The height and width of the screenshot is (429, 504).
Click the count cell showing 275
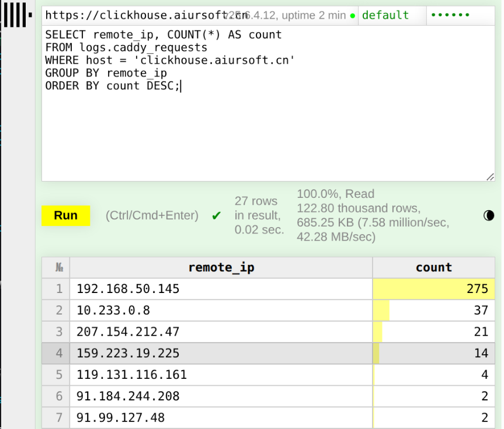[x=433, y=289]
